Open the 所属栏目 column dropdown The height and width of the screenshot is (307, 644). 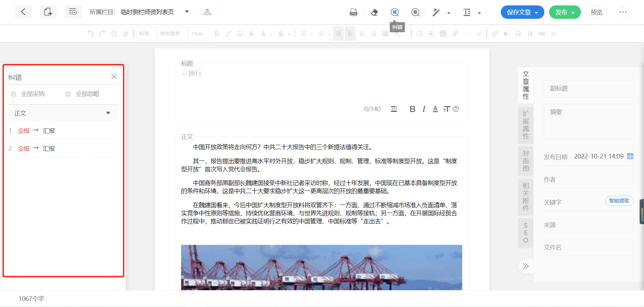187,12
